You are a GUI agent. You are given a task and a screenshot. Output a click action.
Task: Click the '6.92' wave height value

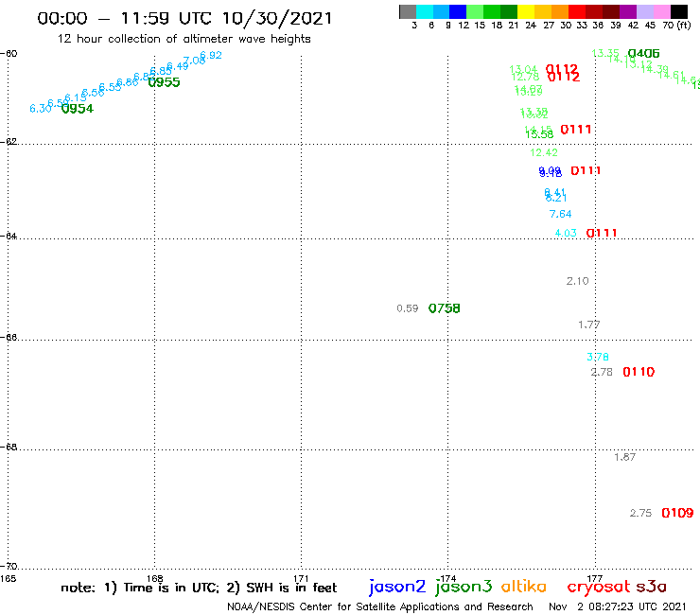click(x=211, y=55)
